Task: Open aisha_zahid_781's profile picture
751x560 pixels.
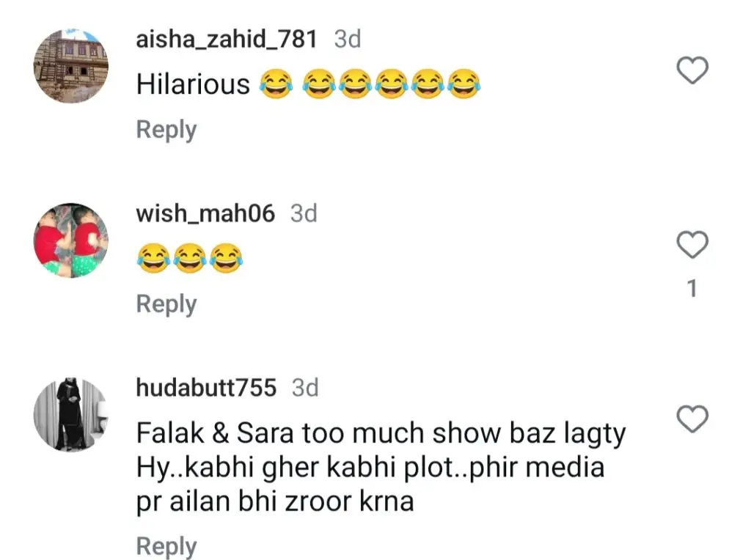Action: click(71, 66)
